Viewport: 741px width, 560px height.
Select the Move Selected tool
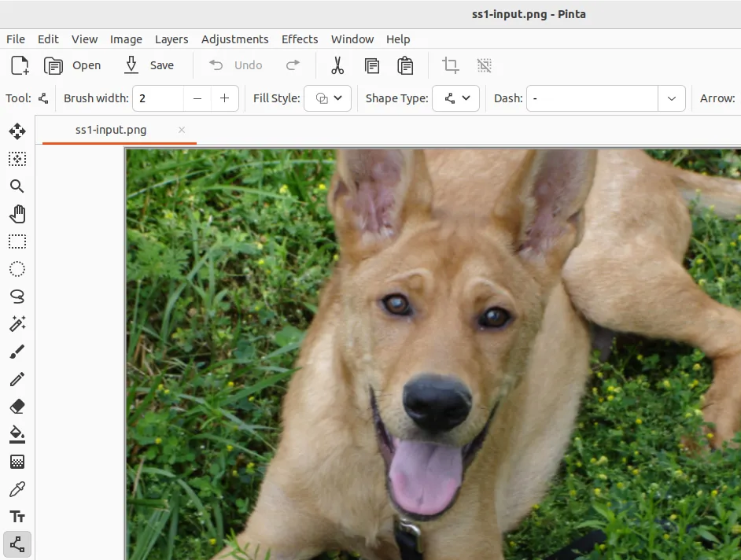[x=17, y=131]
